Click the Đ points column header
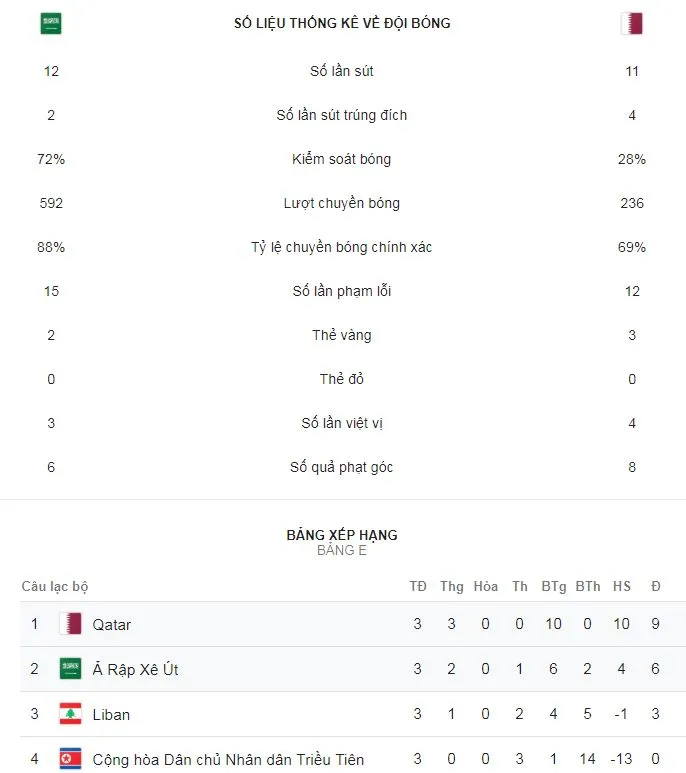This screenshot has width=686, height=773. coord(656,586)
